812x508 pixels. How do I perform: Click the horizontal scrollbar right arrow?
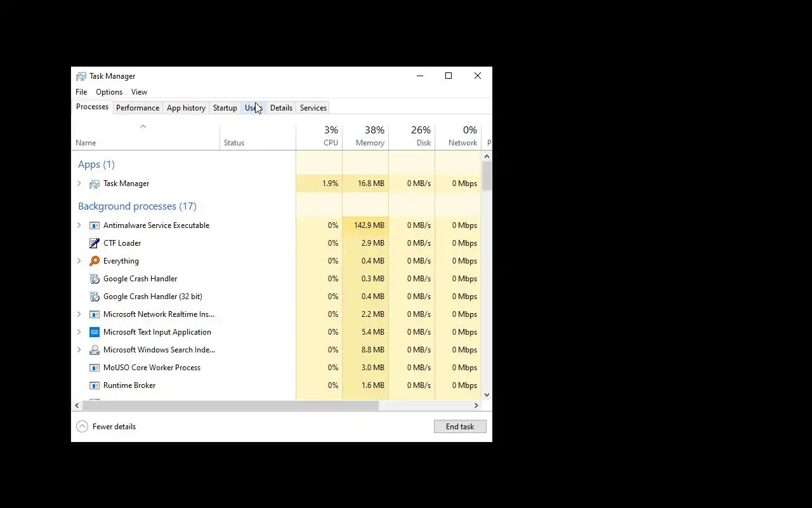(x=476, y=405)
